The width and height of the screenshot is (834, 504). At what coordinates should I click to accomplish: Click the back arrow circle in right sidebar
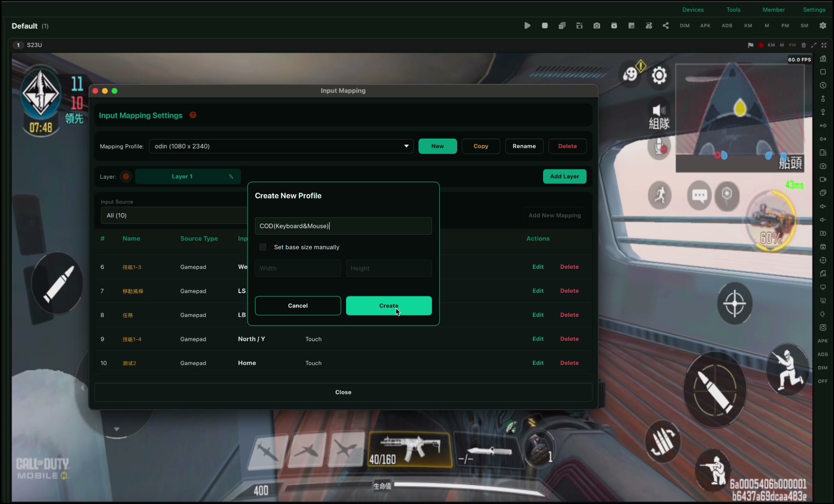coord(823,85)
